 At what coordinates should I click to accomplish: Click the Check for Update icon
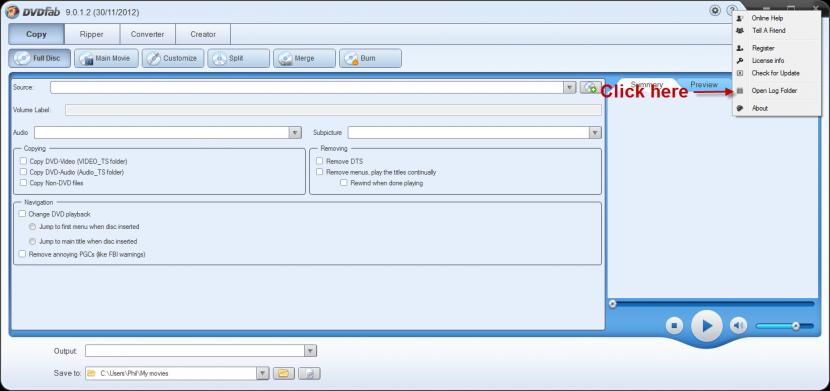[x=740, y=73]
